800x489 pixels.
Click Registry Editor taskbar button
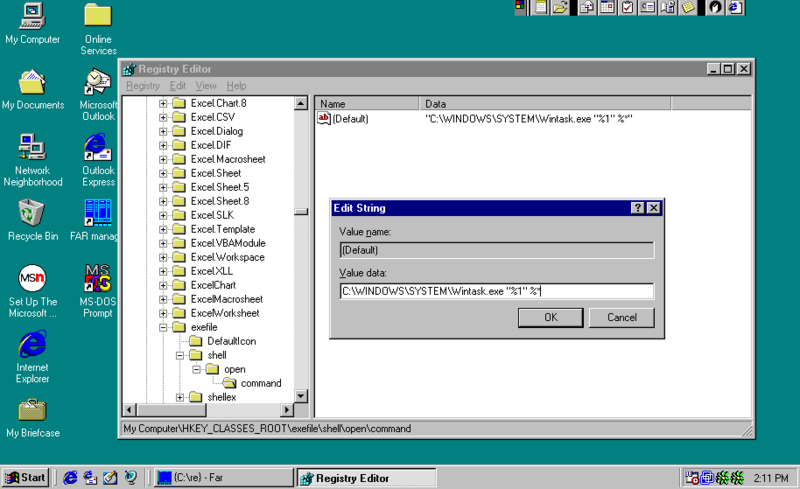[x=366, y=478]
